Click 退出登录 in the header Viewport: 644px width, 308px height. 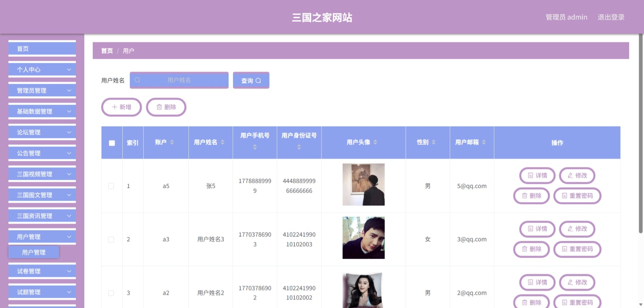pos(611,17)
